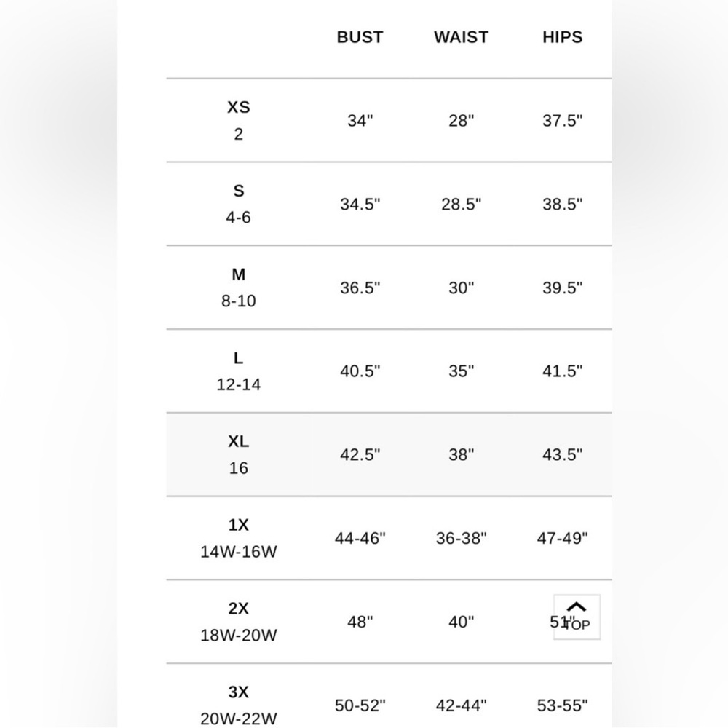Select the 2X 18W-20W size label
The height and width of the screenshot is (728, 728).
click(238, 622)
